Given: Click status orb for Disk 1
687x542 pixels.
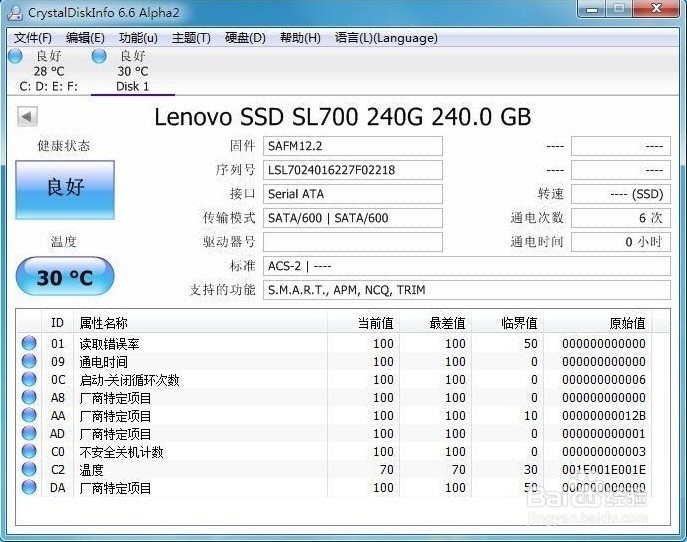Looking at the screenshot, I should coord(99,56).
